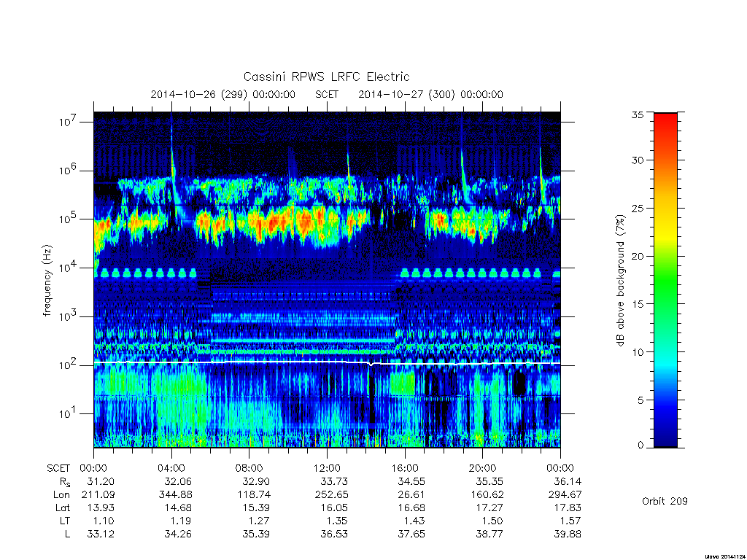
Task: Click the colorbar tick value 35
Action: pos(637,114)
